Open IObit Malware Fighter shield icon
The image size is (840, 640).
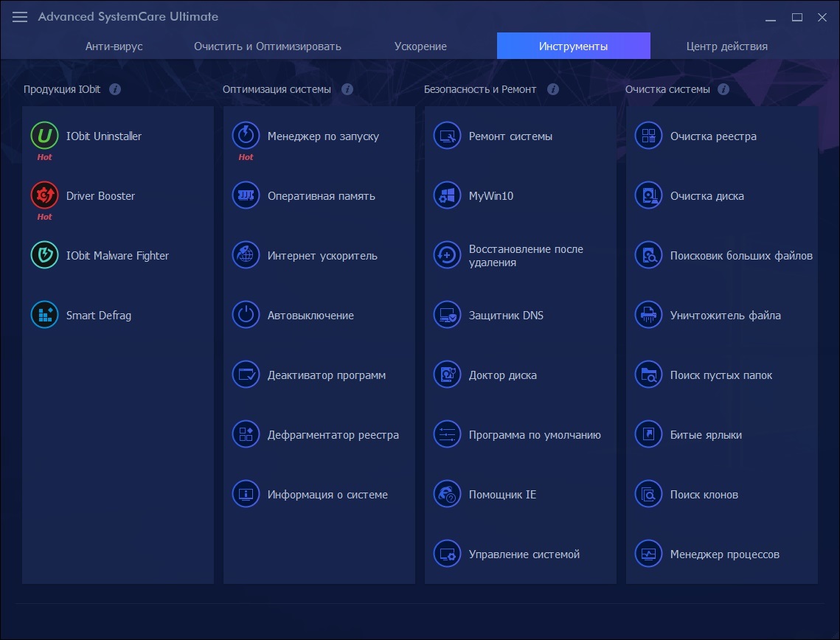pyautogui.click(x=44, y=255)
